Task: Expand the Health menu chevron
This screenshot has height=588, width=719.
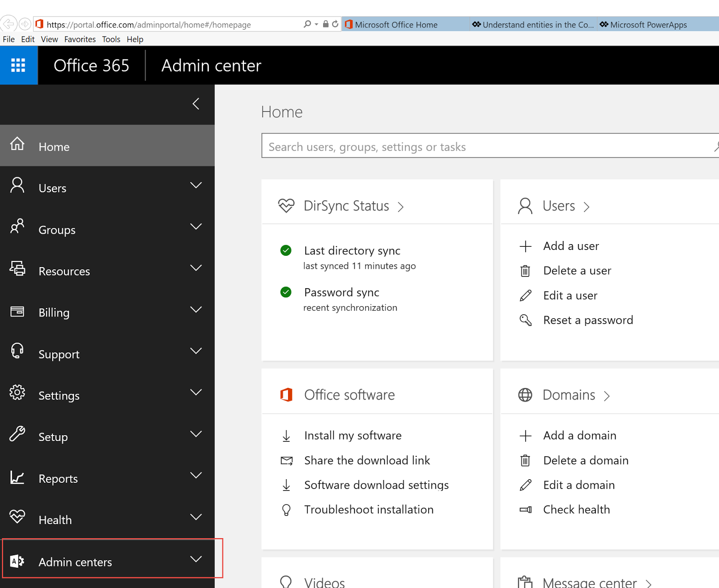Action: click(x=196, y=517)
